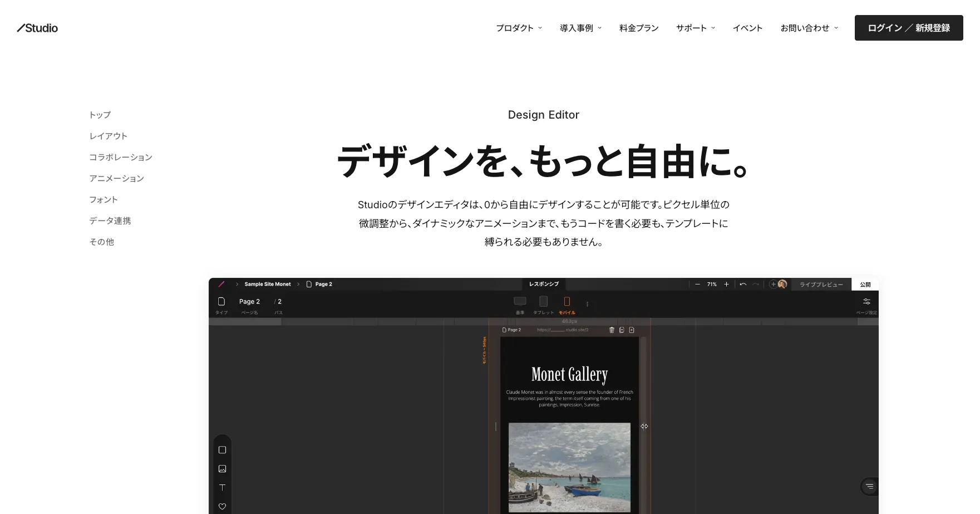Jump to the フォント section
The image size is (980, 514).
coord(104,199)
